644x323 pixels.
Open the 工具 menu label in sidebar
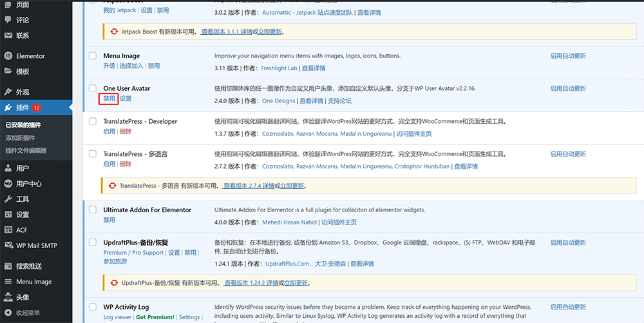(x=23, y=199)
